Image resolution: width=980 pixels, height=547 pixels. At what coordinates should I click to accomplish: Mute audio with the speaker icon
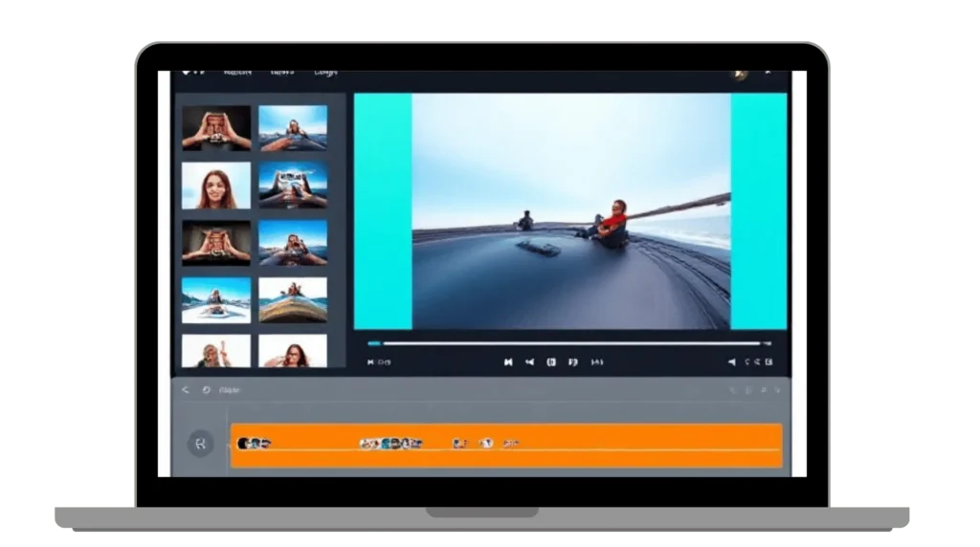click(732, 362)
